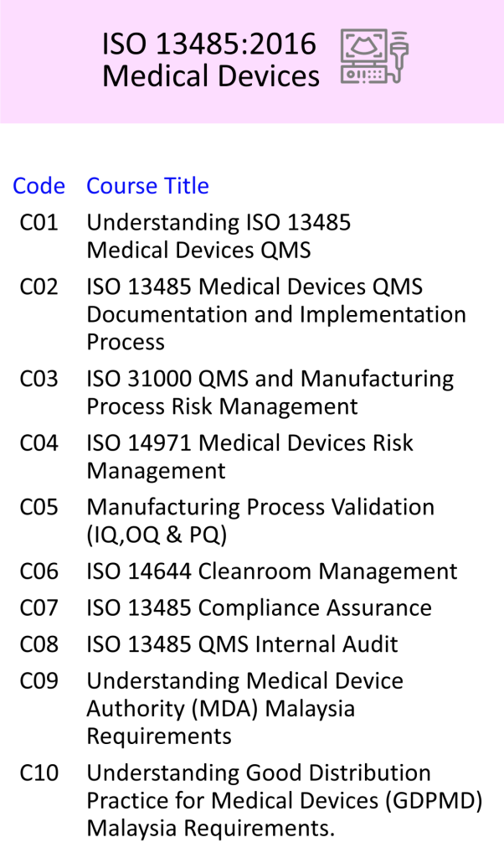The height and width of the screenshot is (858, 504).
Task: Open ISO 13485 Compliance Assurance course
Action: (x=259, y=607)
